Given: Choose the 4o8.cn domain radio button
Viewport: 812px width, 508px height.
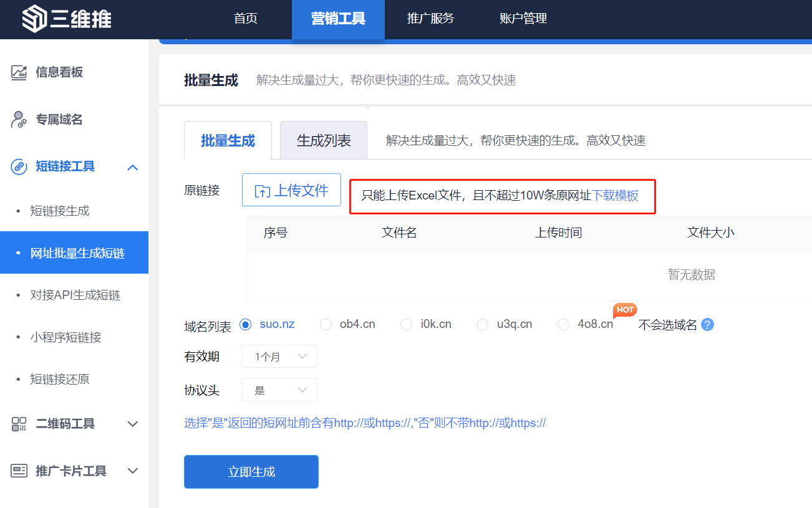Looking at the screenshot, I should pyautogui.click(x=563, y=324).
